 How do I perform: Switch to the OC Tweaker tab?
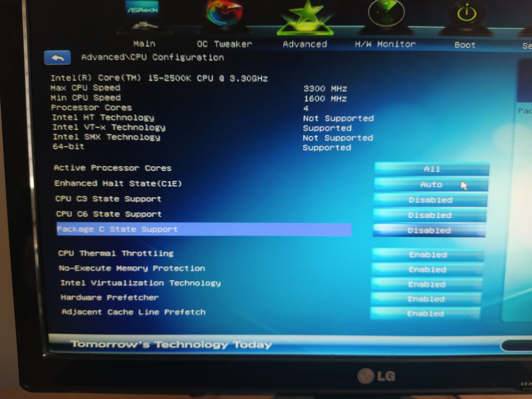pyautogui.click(x=224, y=44)
